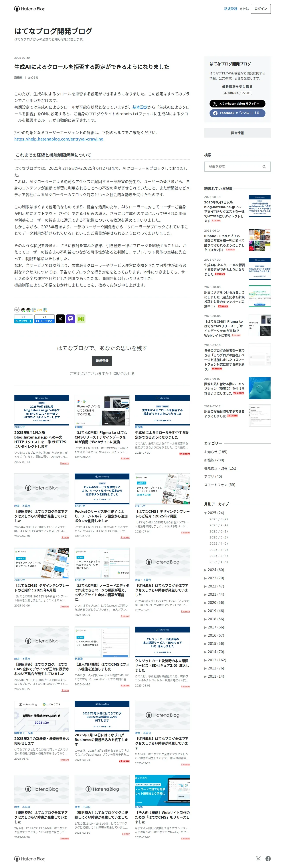Viewport: 285px width, 868px height.
Task: Open the manta ray caption article thumbnail
Action: (x=259, y=388)
